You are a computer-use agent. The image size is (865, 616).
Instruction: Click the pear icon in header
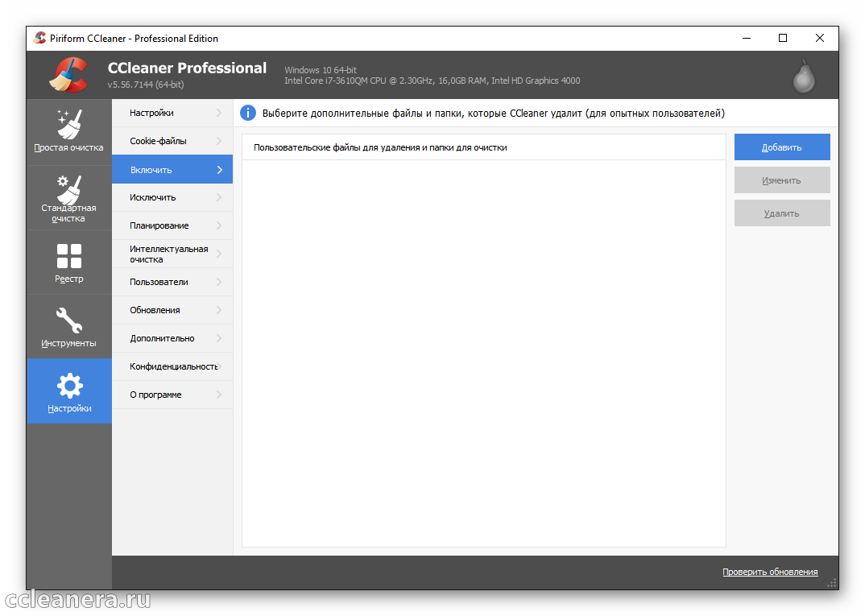pos(803,76)
